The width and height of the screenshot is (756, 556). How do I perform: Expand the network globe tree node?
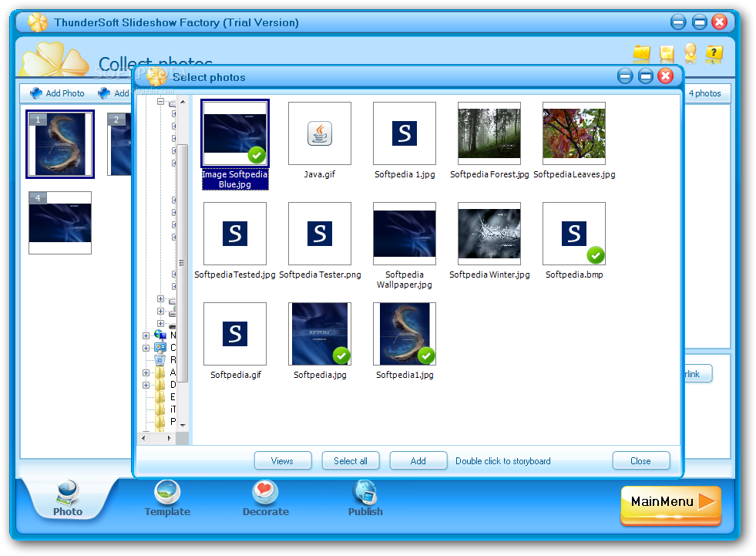click(x=146, y=335)
